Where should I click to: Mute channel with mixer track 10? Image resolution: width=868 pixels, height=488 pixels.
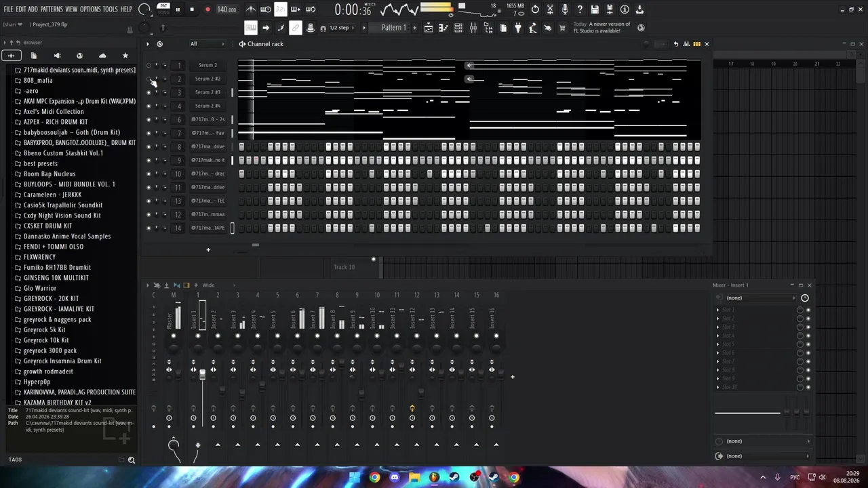[x=149, y=174]
